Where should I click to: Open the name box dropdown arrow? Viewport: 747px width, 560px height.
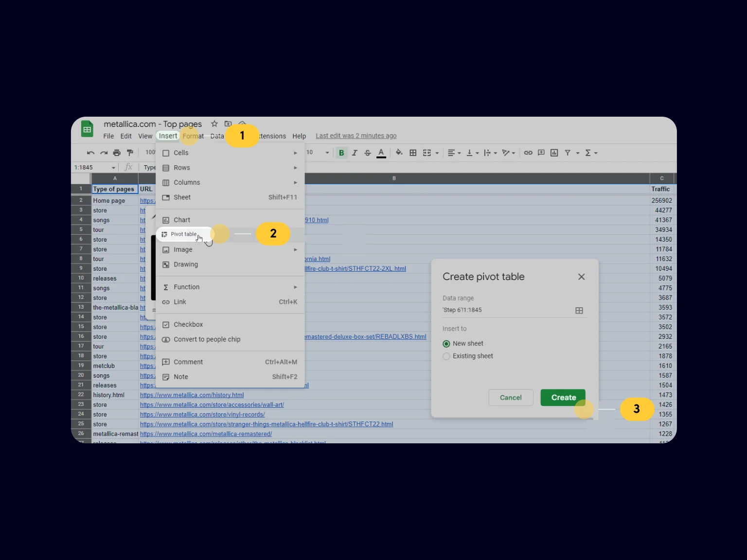[113, 168]
